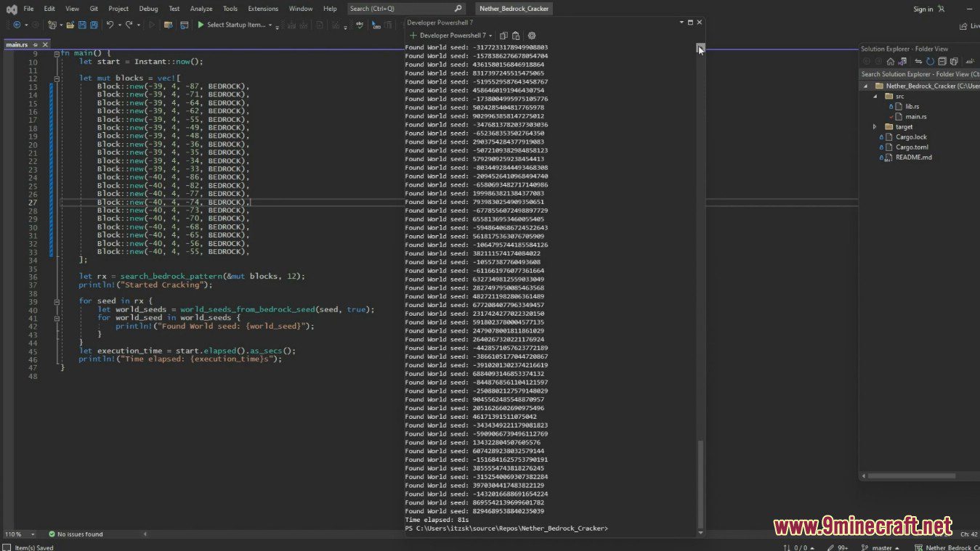Click the Nether_Bedrock_Cracker title button
The image size is (980, 551).
click(514, 9)
